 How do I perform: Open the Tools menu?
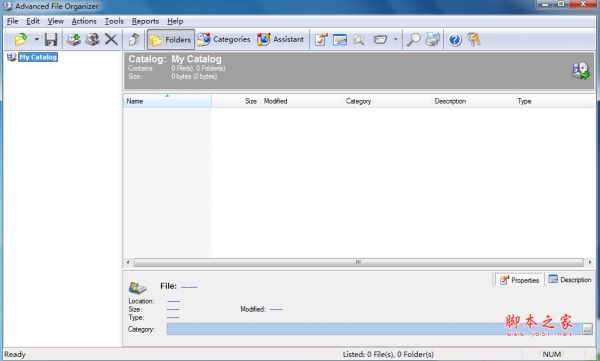tap(114, 21)
